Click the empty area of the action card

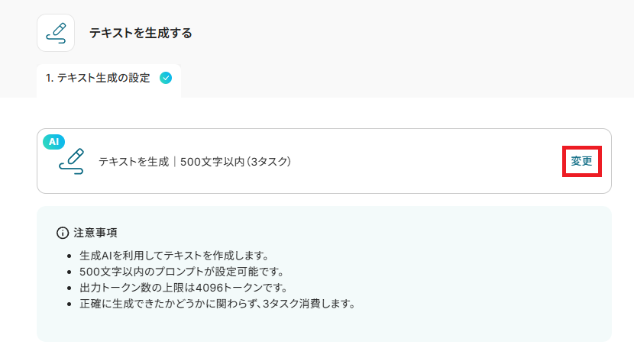[425, 161]
